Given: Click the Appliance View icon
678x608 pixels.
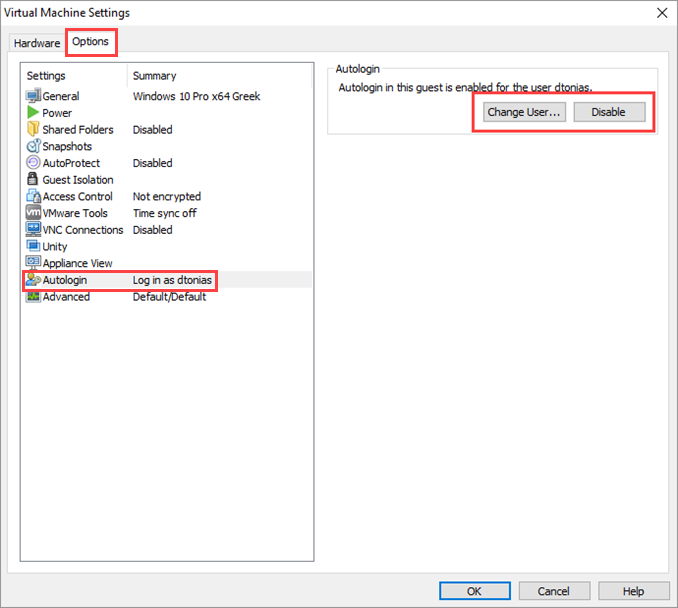Looking at the screenshot, I should click(x=33, y=263).
